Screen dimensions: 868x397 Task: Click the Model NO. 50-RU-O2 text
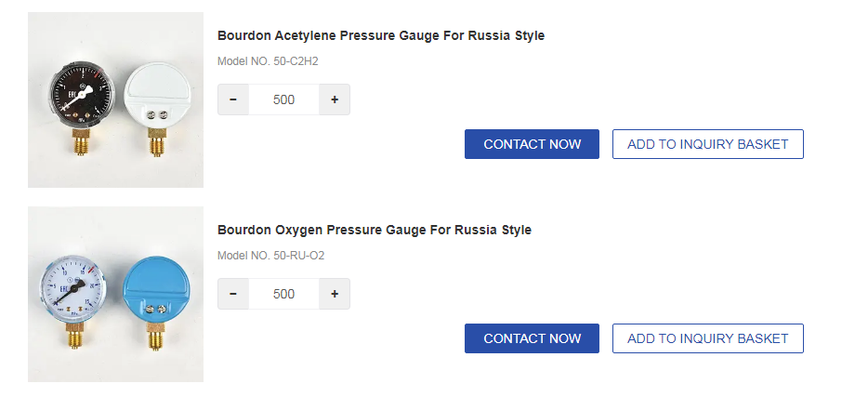[270, 256]
